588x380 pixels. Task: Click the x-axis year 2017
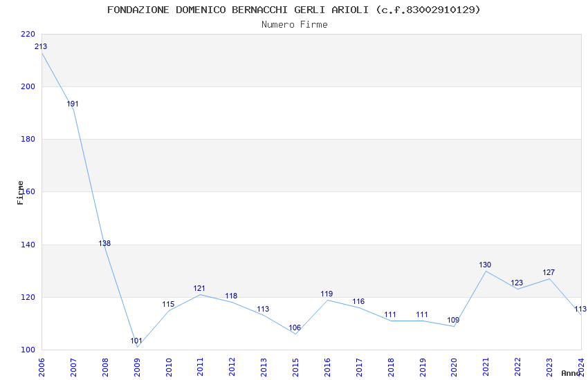coord(359,368)
